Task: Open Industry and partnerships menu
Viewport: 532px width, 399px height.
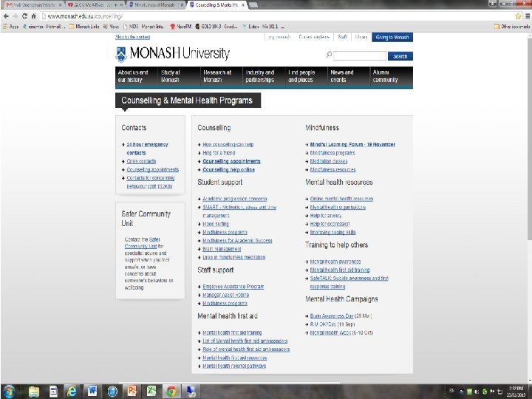Action: pos(263,76)
